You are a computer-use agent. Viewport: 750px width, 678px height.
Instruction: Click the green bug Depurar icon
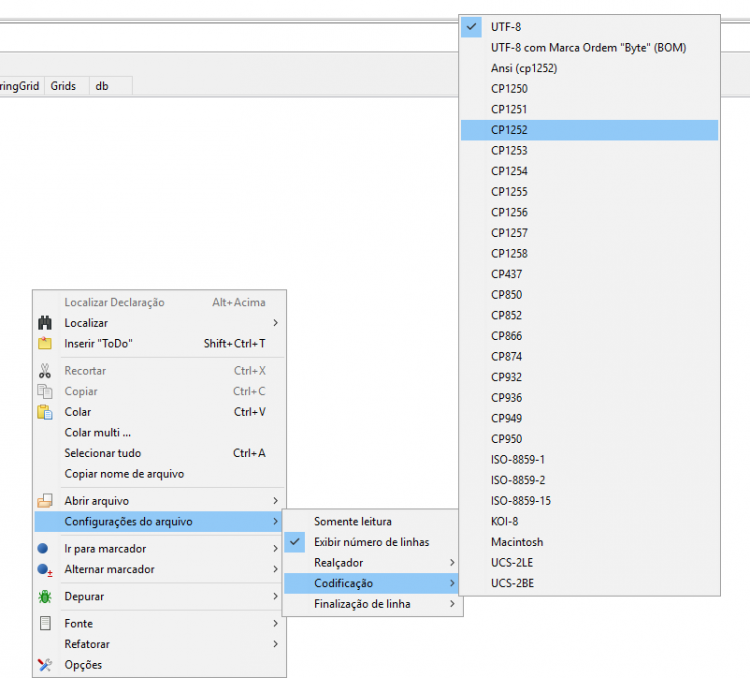(45, 597)
